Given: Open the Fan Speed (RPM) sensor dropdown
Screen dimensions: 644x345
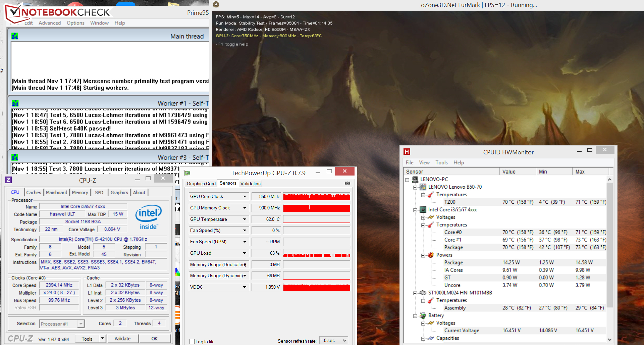Looking at the screenshot, I should point(245,242).
